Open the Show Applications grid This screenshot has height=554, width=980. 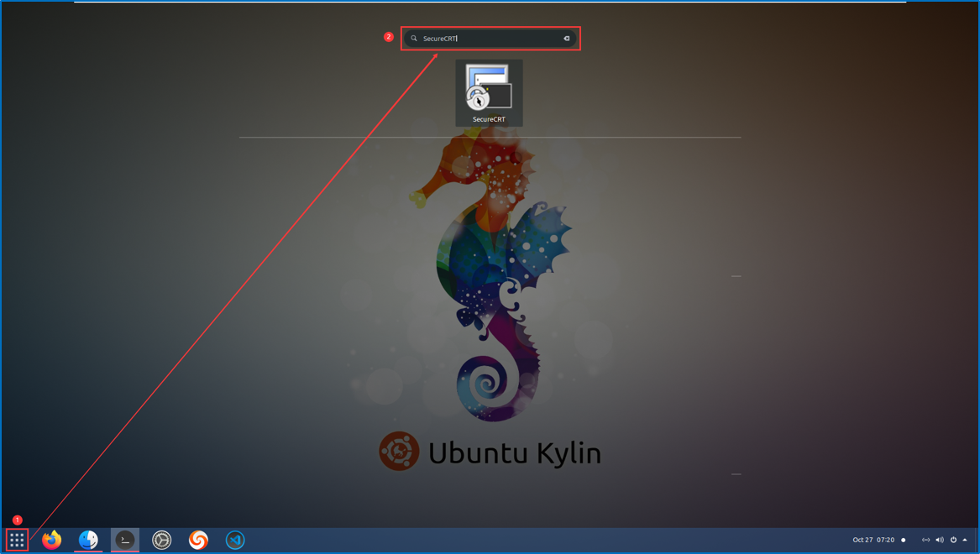[x=17, y=540]
